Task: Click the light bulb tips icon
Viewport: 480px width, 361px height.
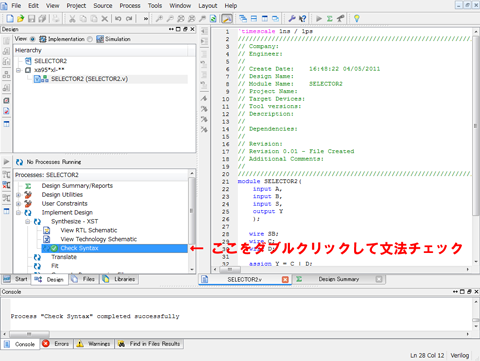Action: [x=357, y=19]
